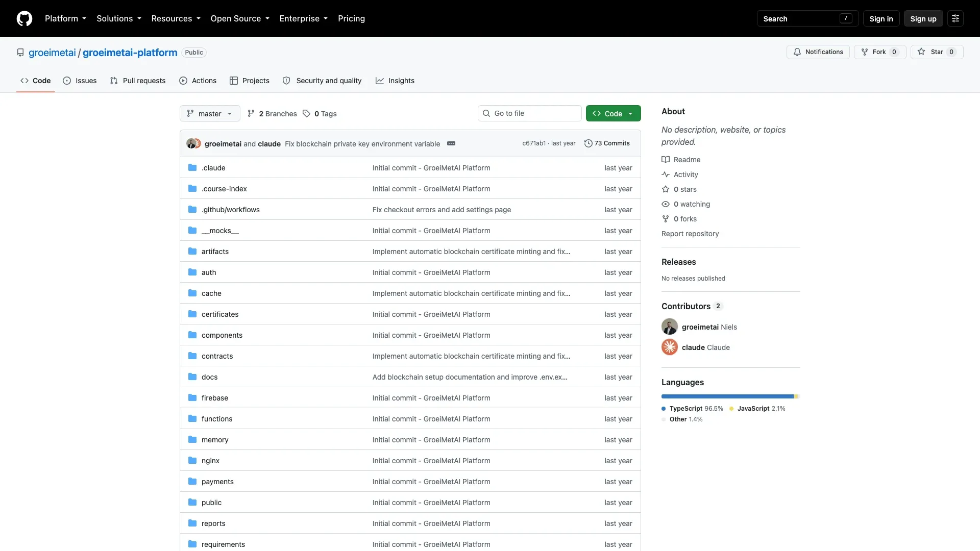The image size is (980, 551).
Task: Click the folder icon for artifacts
Action: [192, 252]
